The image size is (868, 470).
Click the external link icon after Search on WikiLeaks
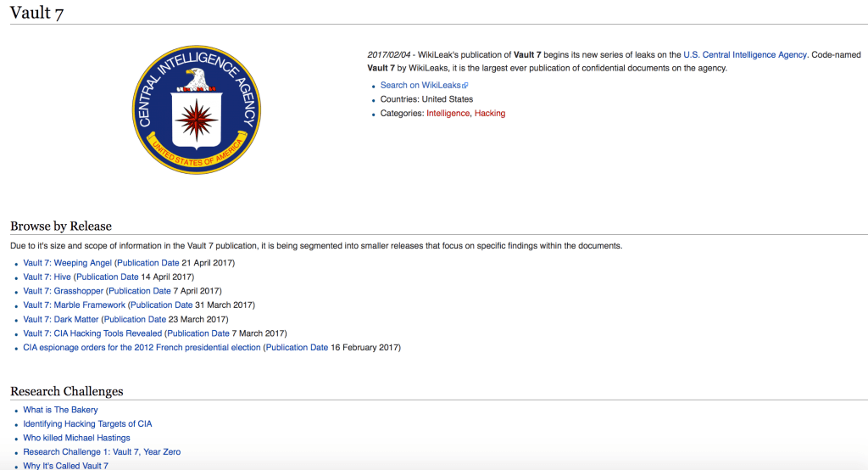point(465,86)
